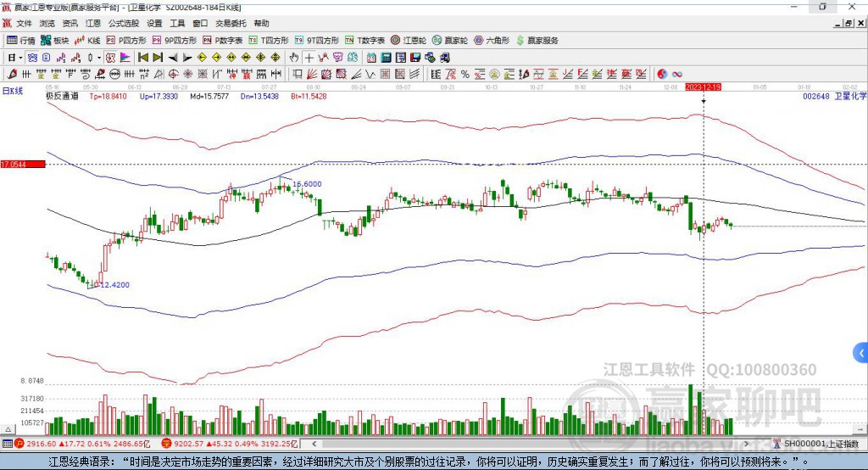Click the black left arrow icon
Screen dimensions: 868x470
173,58
